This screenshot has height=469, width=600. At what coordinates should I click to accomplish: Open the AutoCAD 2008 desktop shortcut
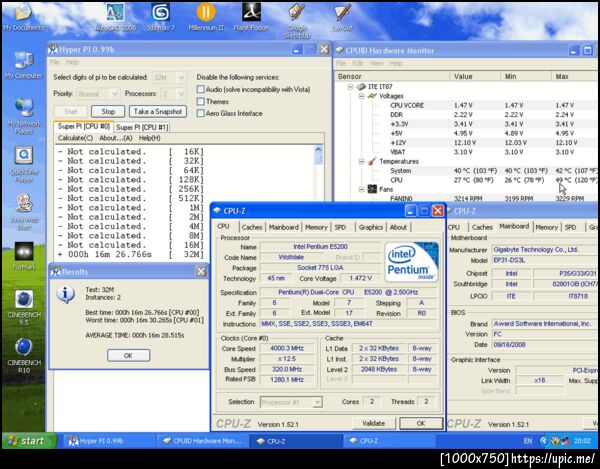[116, 13]
